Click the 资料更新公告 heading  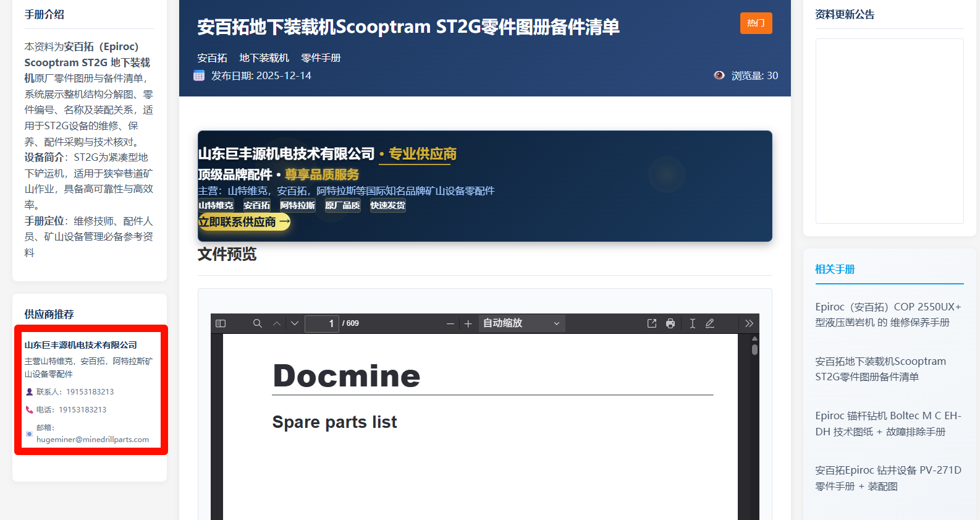point(845,15)
